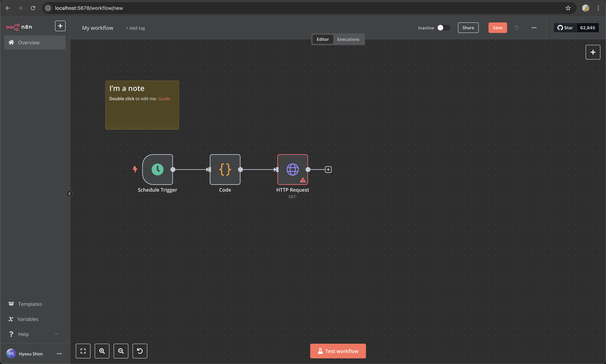
Task: Click the Schedule Trigger clock node
Action: (157, 170)
